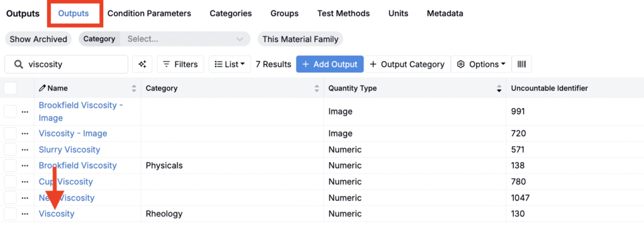
Task: Toggle This Material Family filter
Action: pyautogui.click(x=300, y=40)
